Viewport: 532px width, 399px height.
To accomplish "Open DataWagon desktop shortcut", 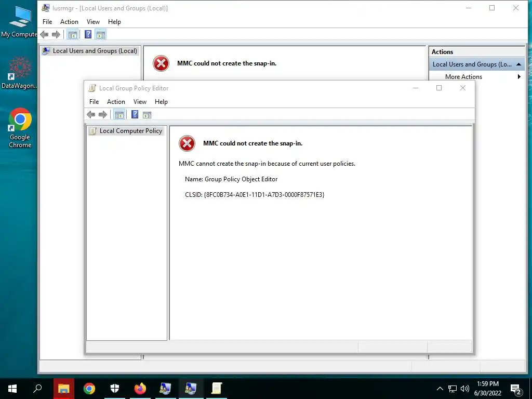I will 19,73.
